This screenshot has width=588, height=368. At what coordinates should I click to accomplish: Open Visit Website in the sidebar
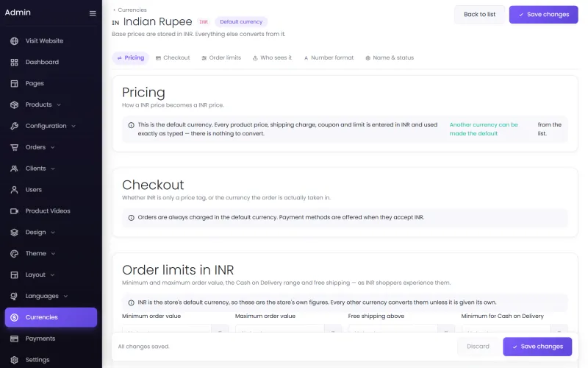click(51, 41)
